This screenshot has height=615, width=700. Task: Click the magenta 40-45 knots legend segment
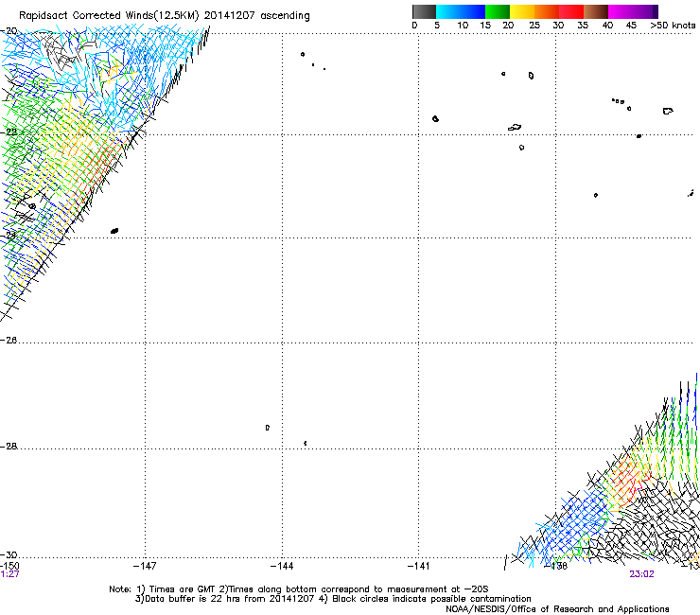pos(621,11)
